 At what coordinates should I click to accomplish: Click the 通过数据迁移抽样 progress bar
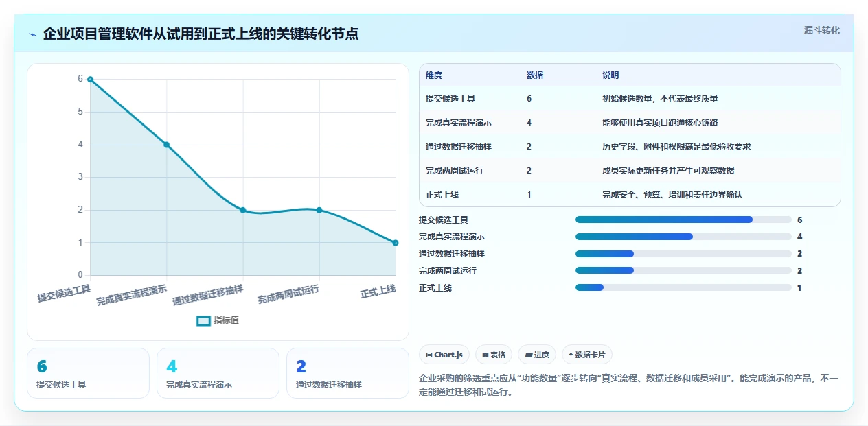683,254
